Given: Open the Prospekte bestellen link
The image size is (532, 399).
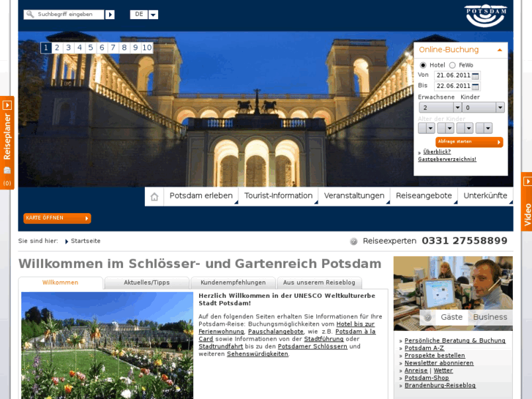Looking at the screenshot, I should 435,356.
